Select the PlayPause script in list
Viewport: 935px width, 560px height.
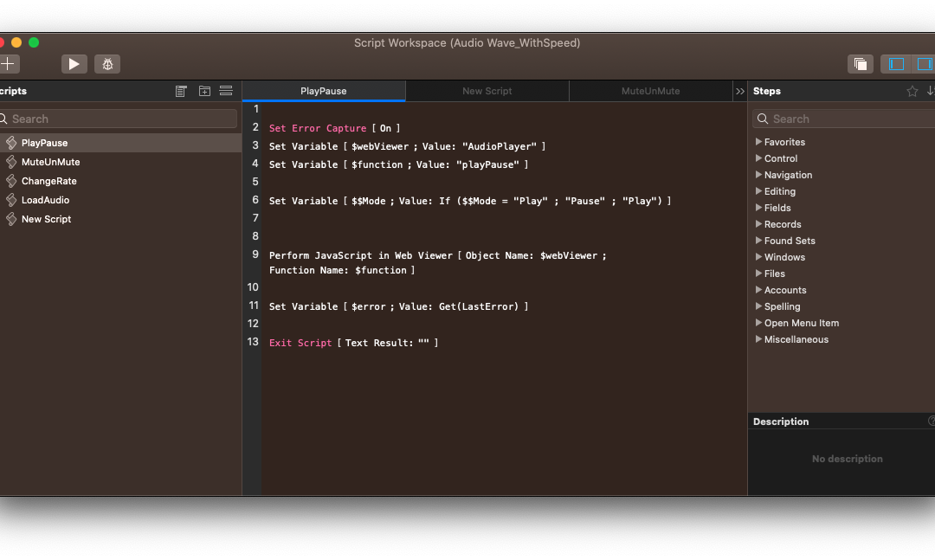[120, 143]
